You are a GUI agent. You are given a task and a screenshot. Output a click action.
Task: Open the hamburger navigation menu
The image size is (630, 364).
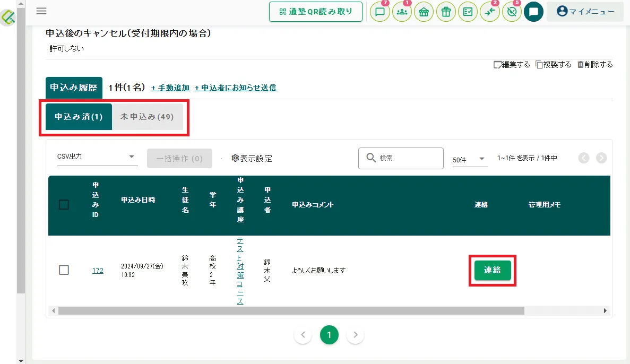tap(41, 11)
